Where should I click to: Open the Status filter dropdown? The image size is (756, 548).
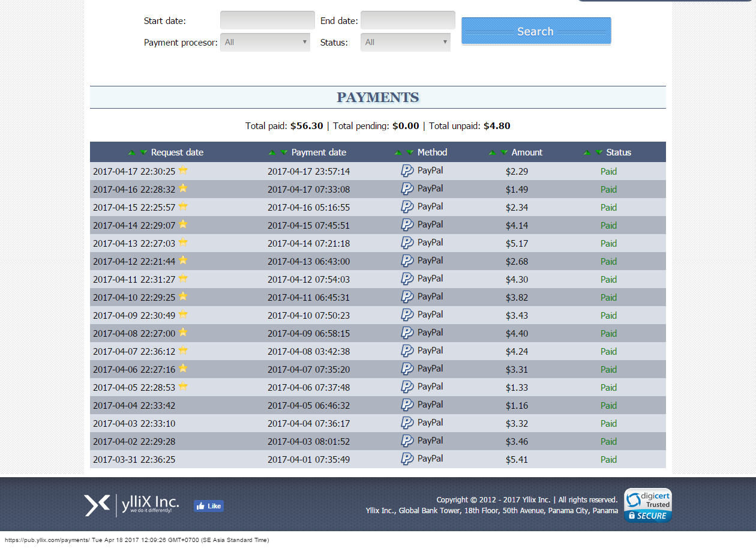pos(406,42)
